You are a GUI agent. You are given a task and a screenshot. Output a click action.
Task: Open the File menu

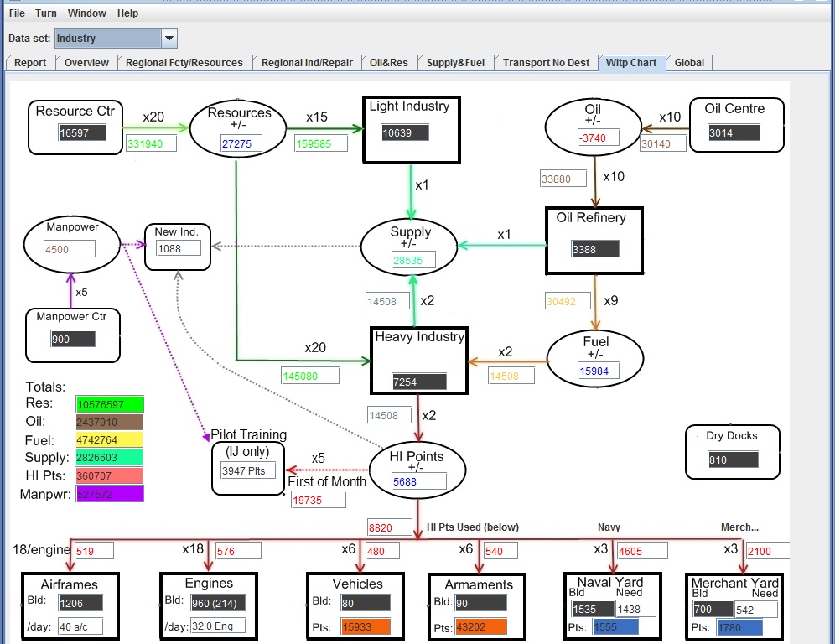click(x=17, y=13)
